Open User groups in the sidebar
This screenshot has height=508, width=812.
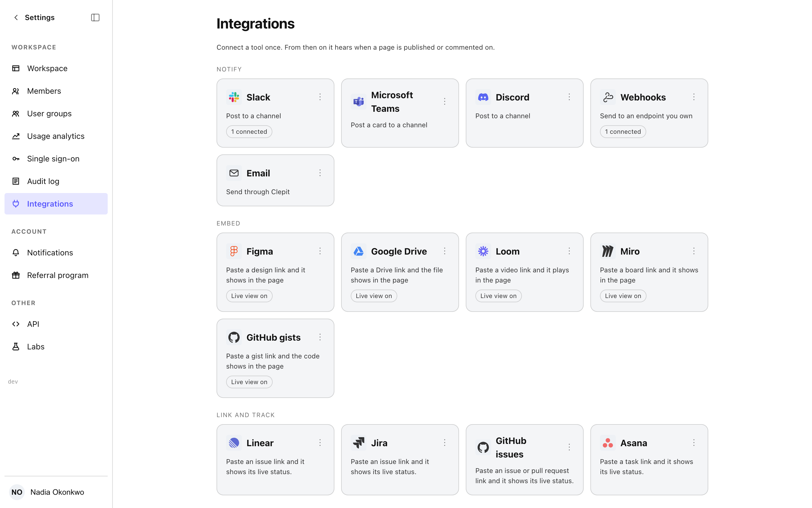(x=56, y=113)
